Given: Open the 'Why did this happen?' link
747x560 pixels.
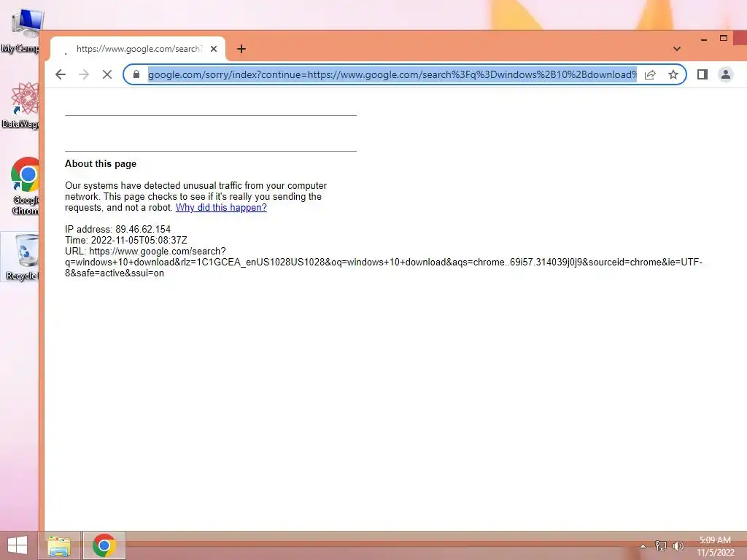Looking at the screenshot, I should click(221, 208).
